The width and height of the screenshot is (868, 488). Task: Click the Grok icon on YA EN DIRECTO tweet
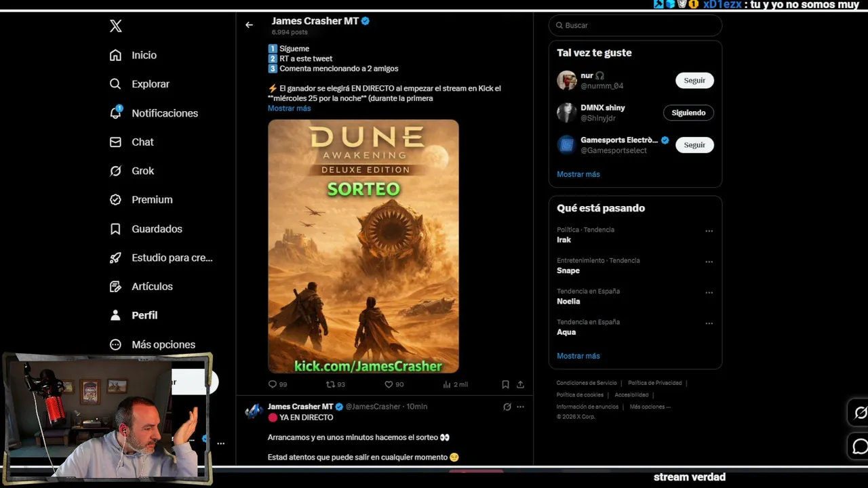(x=507, y=407)
